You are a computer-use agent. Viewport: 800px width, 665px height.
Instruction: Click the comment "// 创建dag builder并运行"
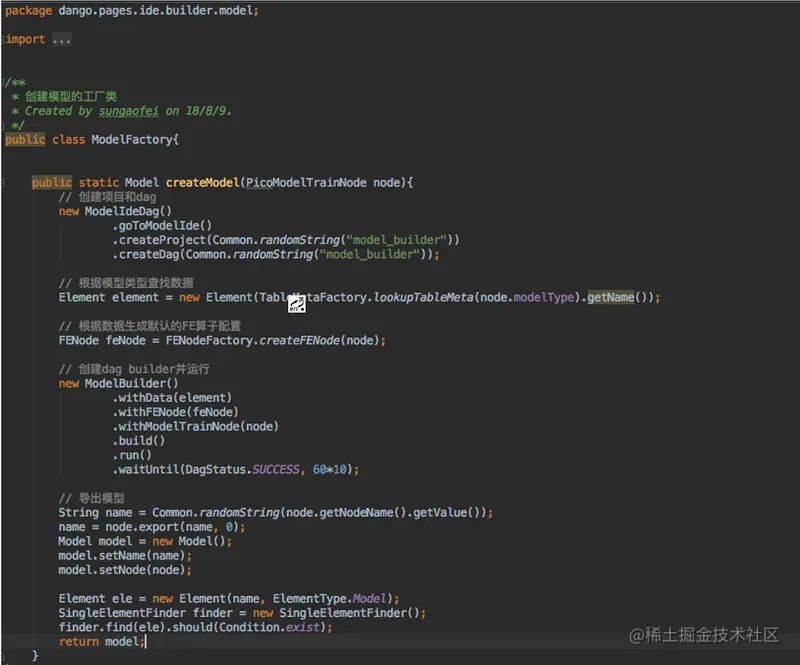point(134,369)
